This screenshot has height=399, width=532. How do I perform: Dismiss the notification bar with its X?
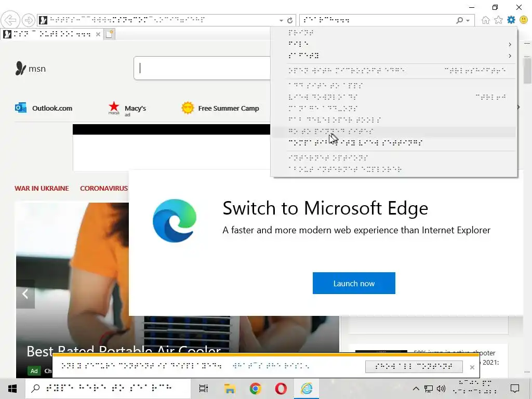(472, 367)
